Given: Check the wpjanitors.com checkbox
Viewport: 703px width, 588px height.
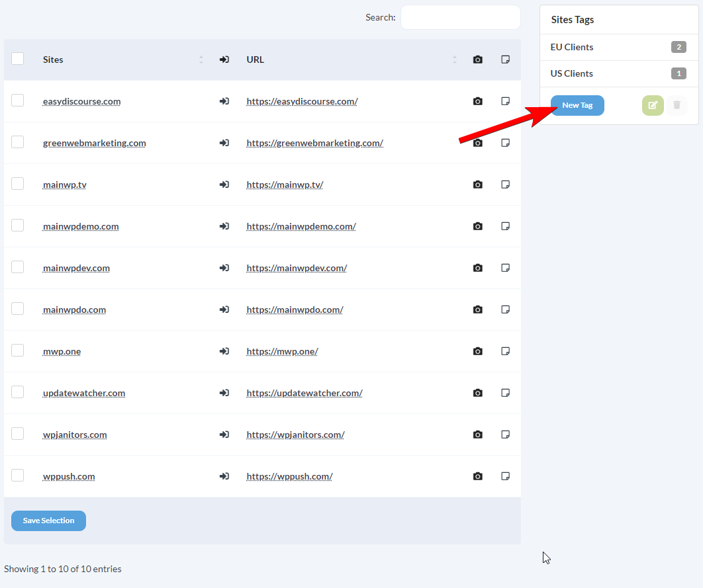Looking at the screenshot, I should click(17, 433).
